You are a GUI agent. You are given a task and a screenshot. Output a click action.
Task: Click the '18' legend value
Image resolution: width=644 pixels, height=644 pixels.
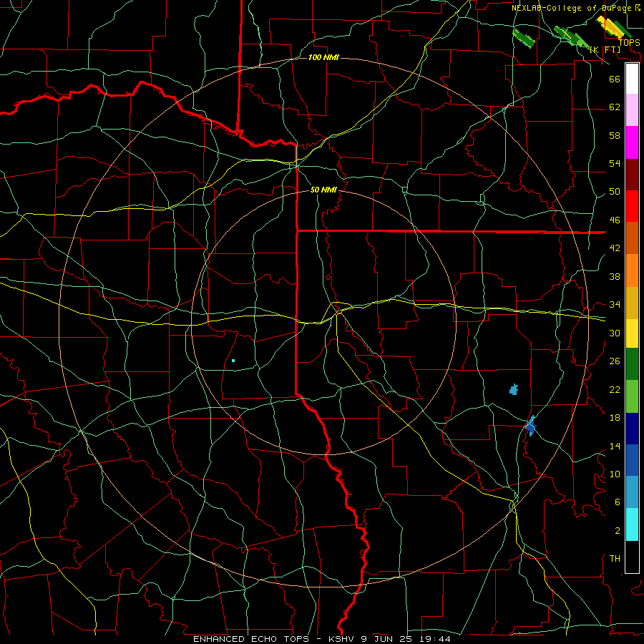tap(615, 418)
